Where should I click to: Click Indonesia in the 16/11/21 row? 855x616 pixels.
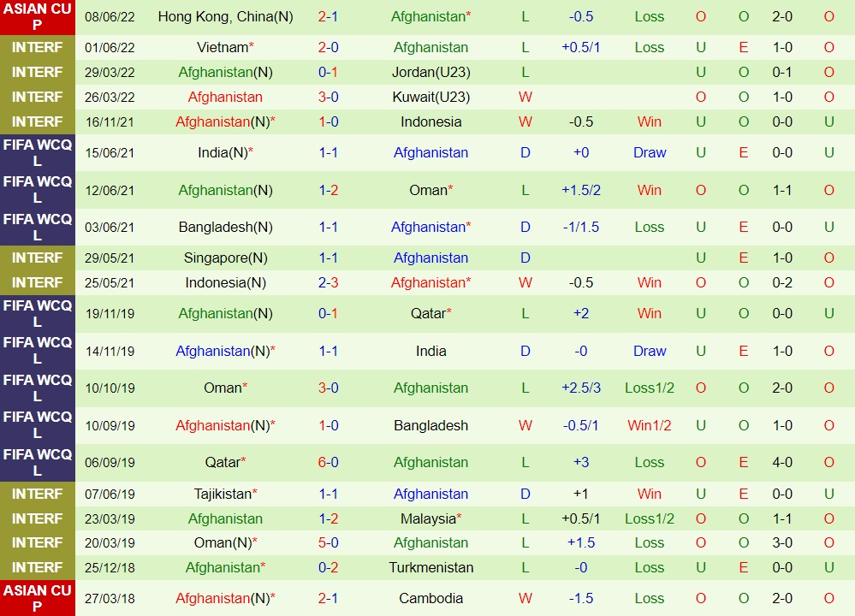coord(430,121)
